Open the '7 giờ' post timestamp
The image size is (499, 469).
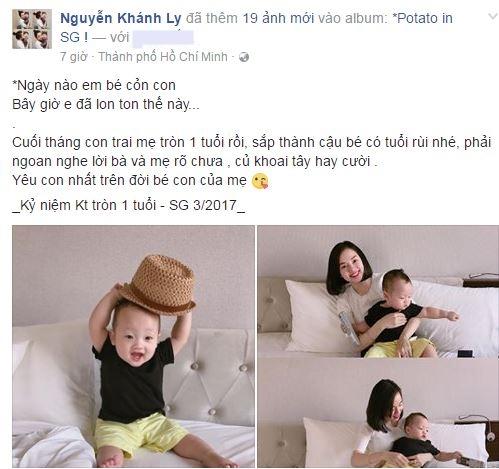click(x=73, y=57)
